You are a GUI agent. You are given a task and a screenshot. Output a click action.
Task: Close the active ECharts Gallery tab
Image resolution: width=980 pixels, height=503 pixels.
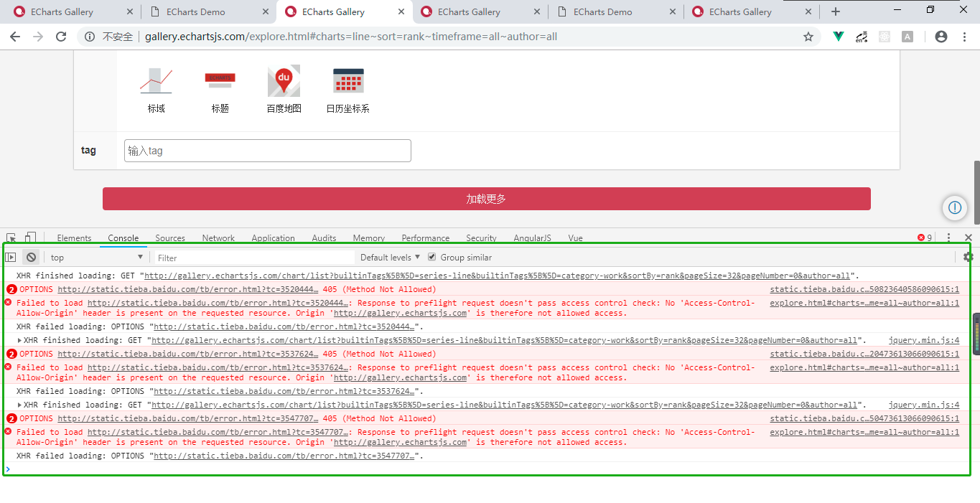(x=401, y=11)
